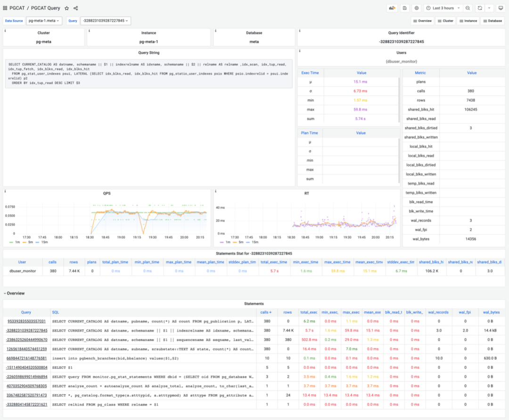The height and width of the screenshot is (420, 509).
Task: Sort Statements table by total_exec column
Action: point(309,312)
